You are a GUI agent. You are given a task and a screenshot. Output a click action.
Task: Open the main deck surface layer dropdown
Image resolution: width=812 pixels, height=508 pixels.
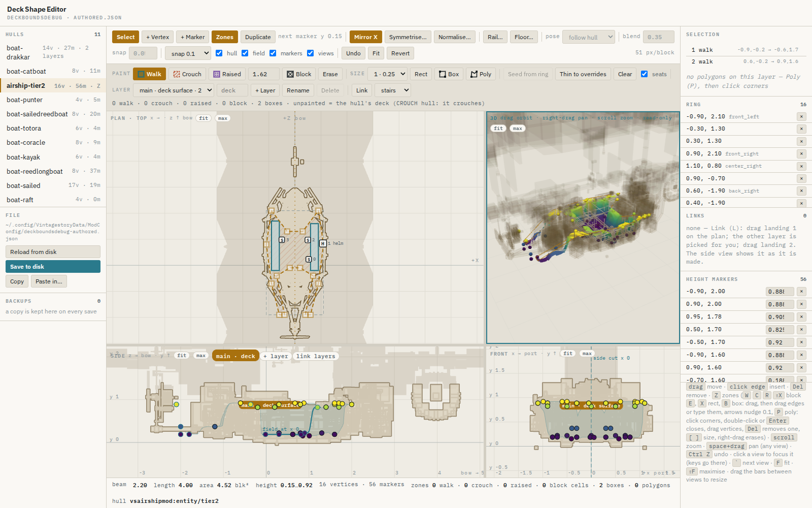coord(174,90)
